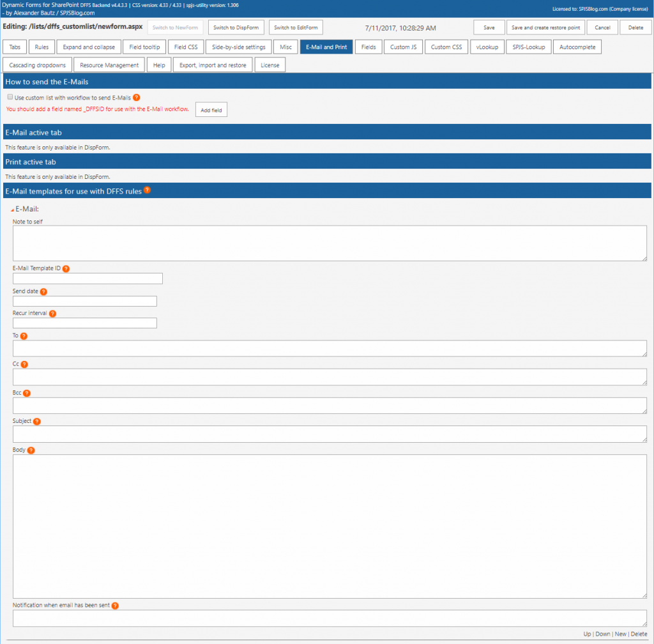Click the Send date input field
This screenshot has height=644, width=654.
(x=84, y=302)
